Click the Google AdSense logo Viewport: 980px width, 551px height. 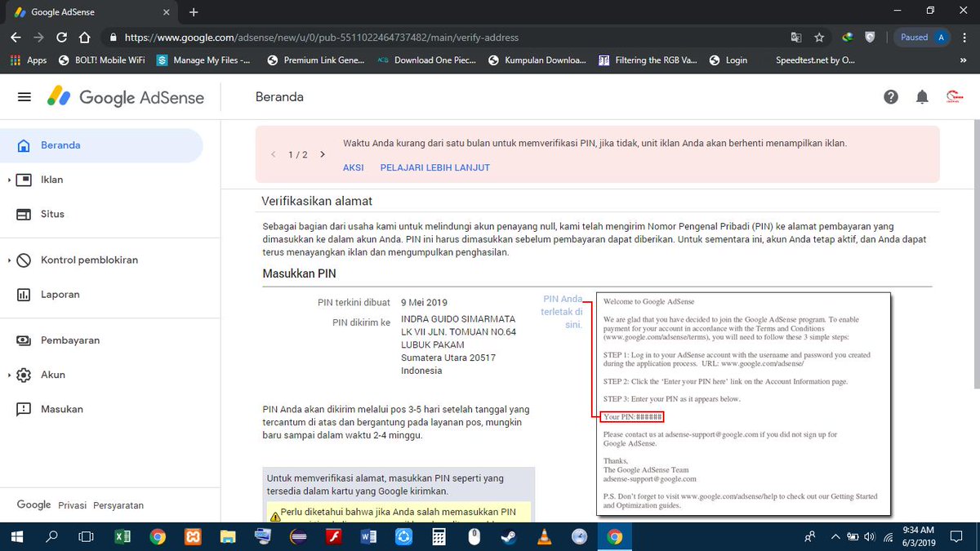pos(125,97)
